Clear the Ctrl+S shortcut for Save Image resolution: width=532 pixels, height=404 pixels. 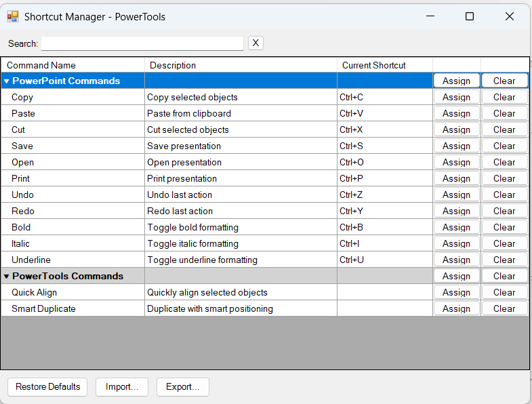504,146
